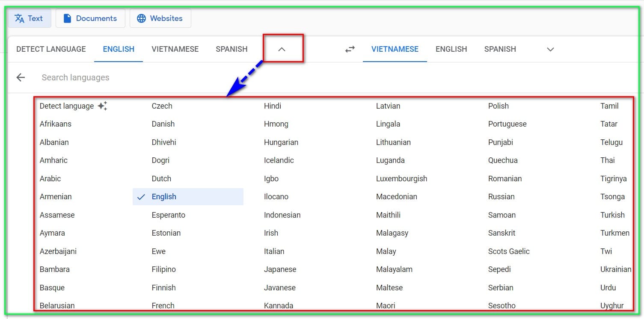Select the ENGLISH source tab
The height and width of the screenshot is (319, 644).
(x=119, y=49)
